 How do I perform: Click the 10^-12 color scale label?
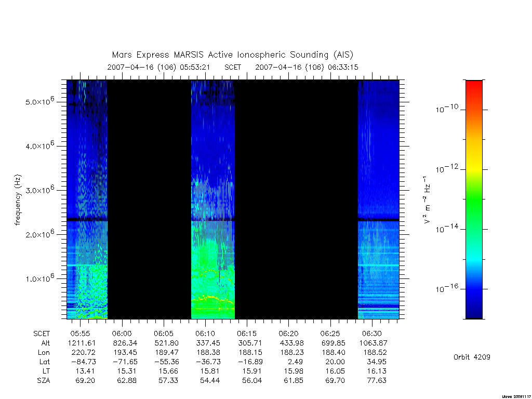point(447,168)
